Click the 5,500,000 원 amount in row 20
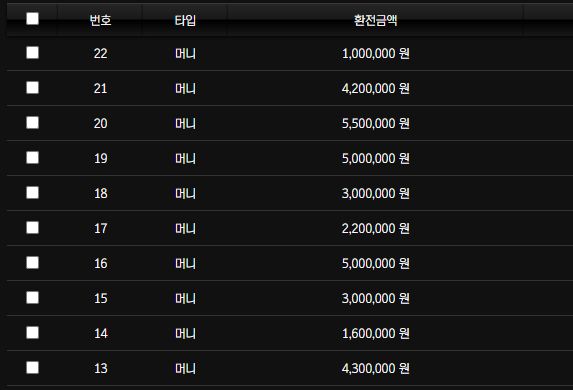The height and width of the screenshot is (390, 573). [375, 124]
